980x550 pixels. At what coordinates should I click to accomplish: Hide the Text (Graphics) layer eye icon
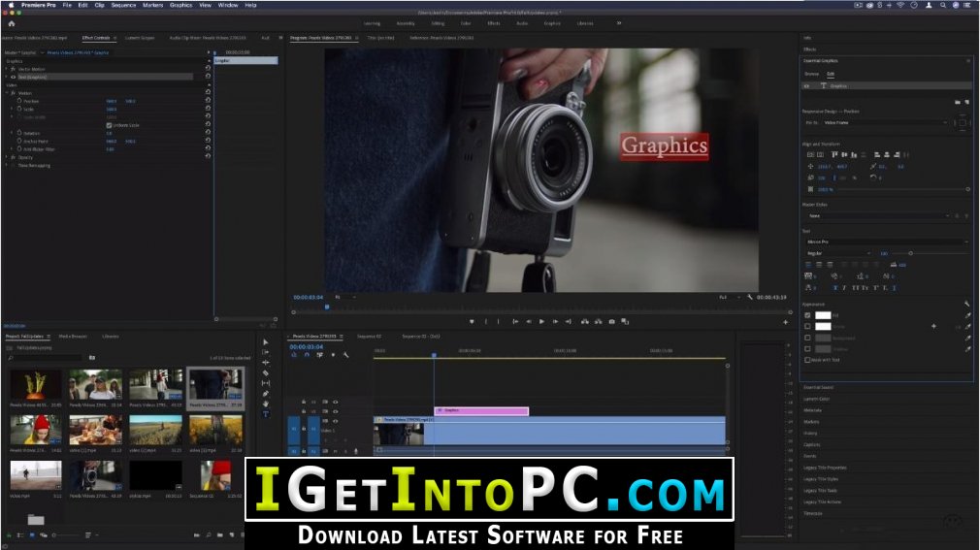click(x=14, y=77)
